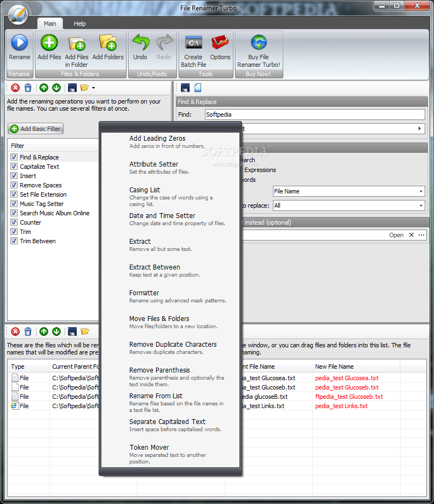Save filter set with floppy icon

pyautogui.click(x=72, y=88)
